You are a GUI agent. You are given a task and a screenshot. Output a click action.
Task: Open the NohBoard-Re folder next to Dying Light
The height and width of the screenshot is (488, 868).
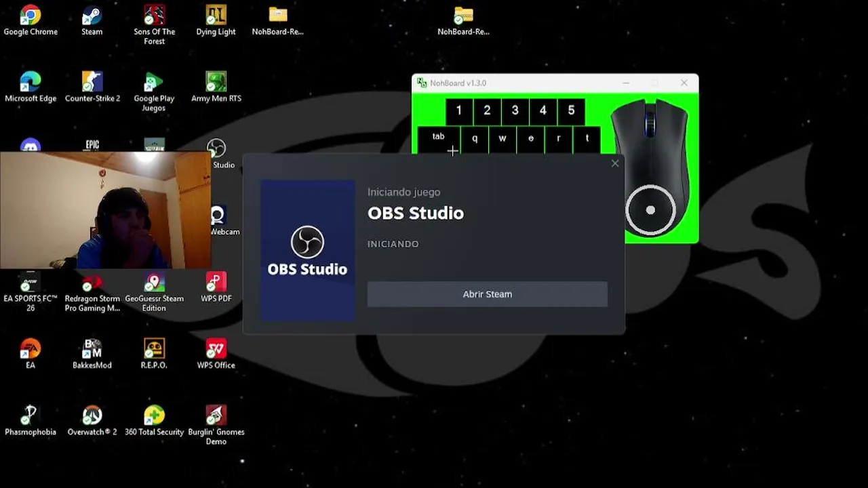(277, 20)
